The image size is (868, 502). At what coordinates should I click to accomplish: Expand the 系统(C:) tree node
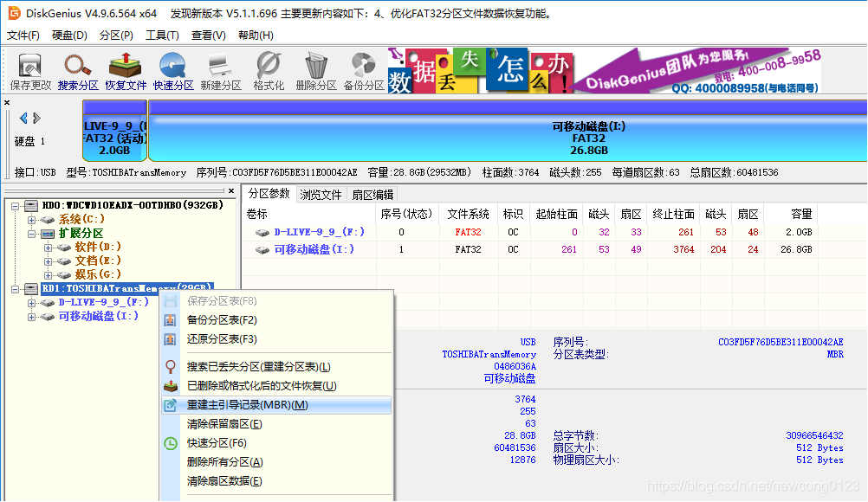[31, 220]
